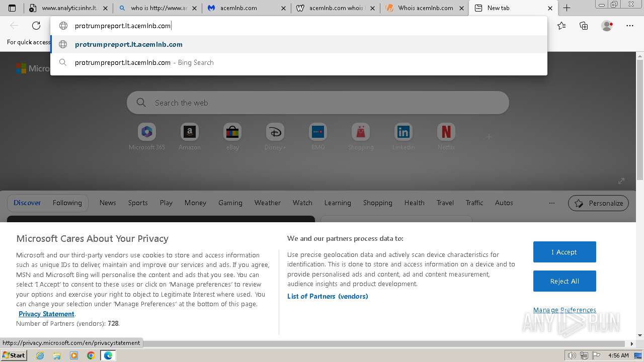
Task: Launch Chrome from taskbar
Action: click(91, 355)
